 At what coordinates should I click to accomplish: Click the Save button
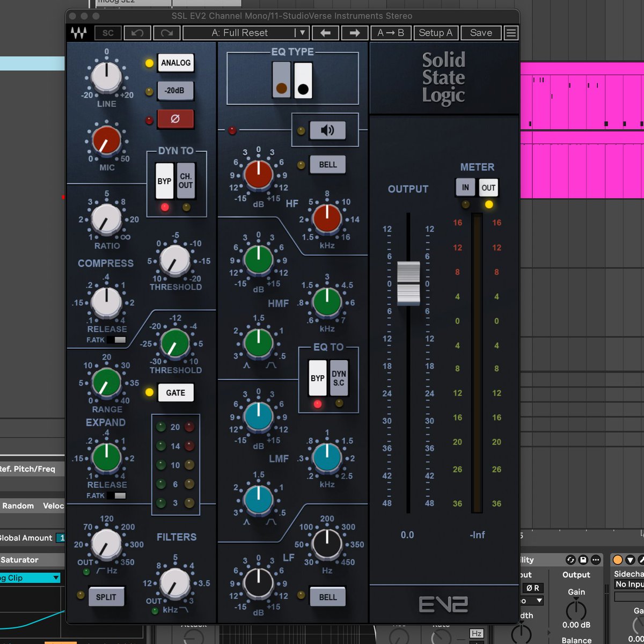tap(481, 33)
